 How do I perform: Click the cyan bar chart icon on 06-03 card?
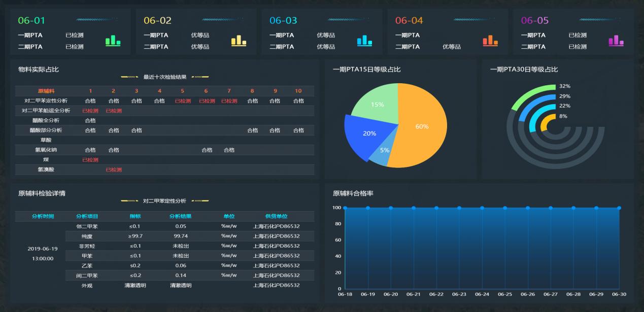[364, 41]
